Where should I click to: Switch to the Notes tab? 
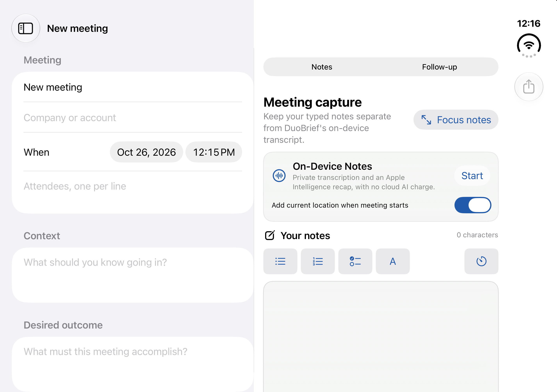tap(322, 67)
